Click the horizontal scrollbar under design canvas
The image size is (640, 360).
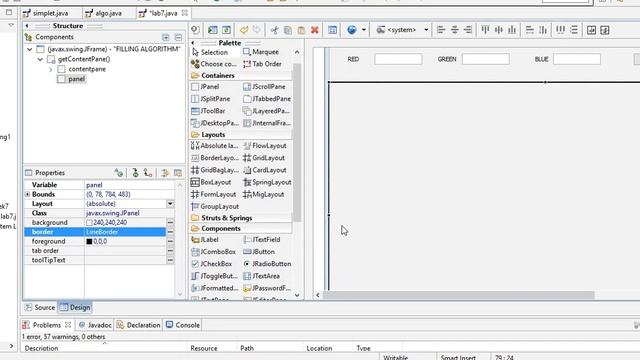[x=459, y=295]
